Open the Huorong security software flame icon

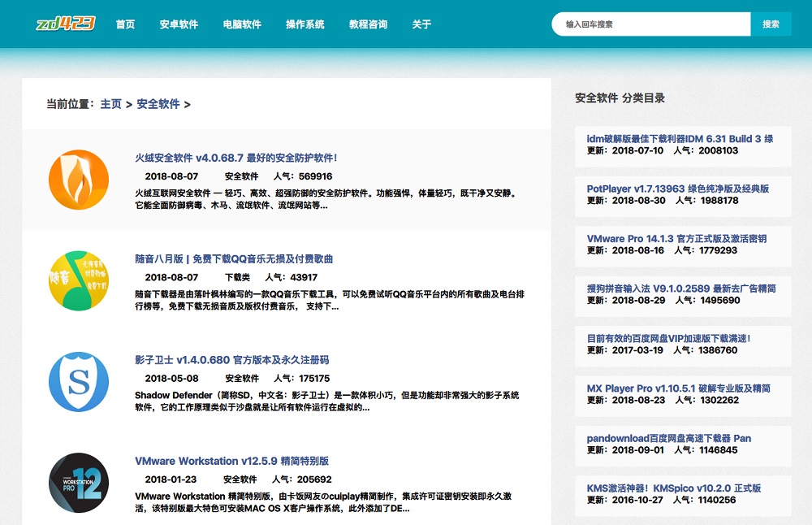coord(79,180)
